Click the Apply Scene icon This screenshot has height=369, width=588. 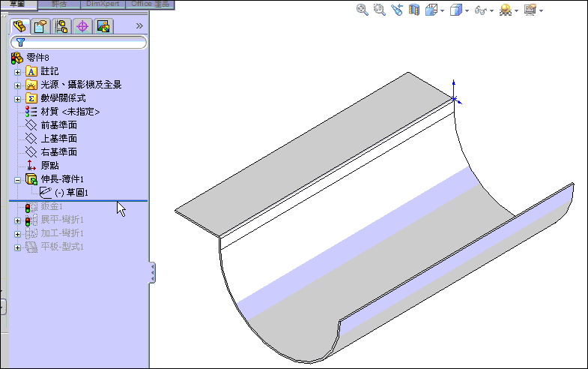point(506,10)
